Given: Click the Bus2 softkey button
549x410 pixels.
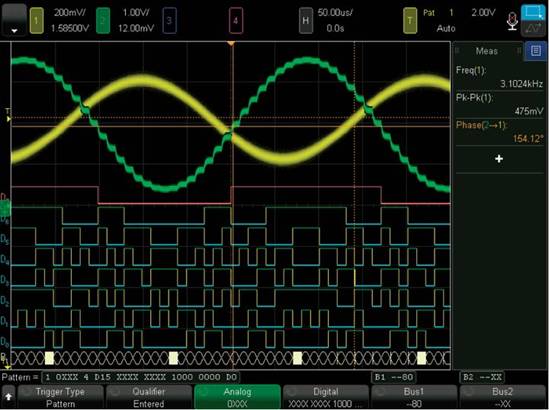Looking at the screenshot, I should [503, 397].
